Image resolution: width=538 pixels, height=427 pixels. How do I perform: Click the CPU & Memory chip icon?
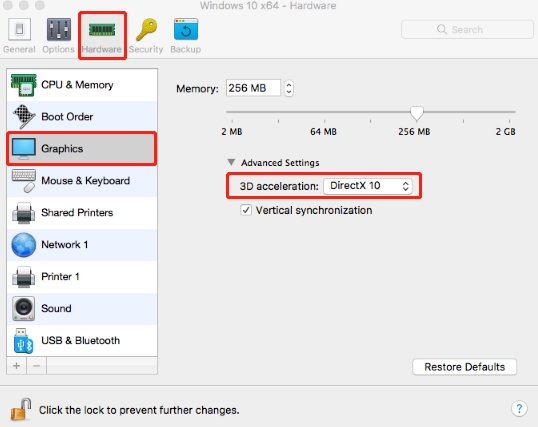tap(23, 85)
